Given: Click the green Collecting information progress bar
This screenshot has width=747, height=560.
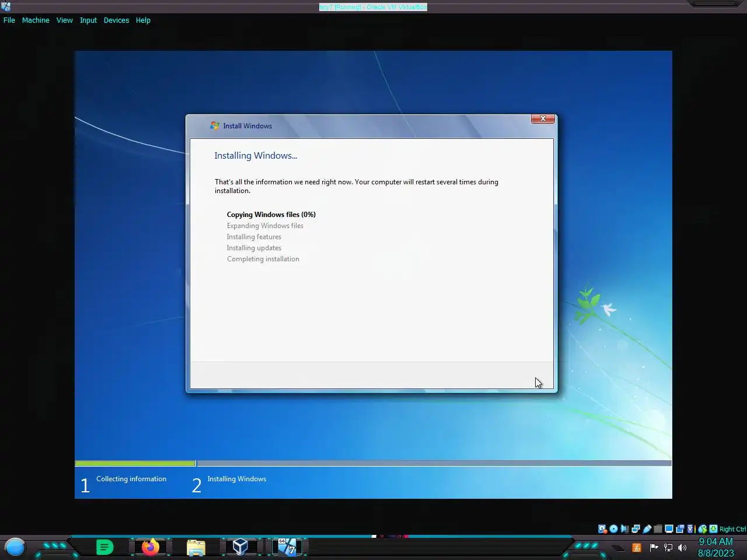Looking at the screenshot, I should pos(135,463).
